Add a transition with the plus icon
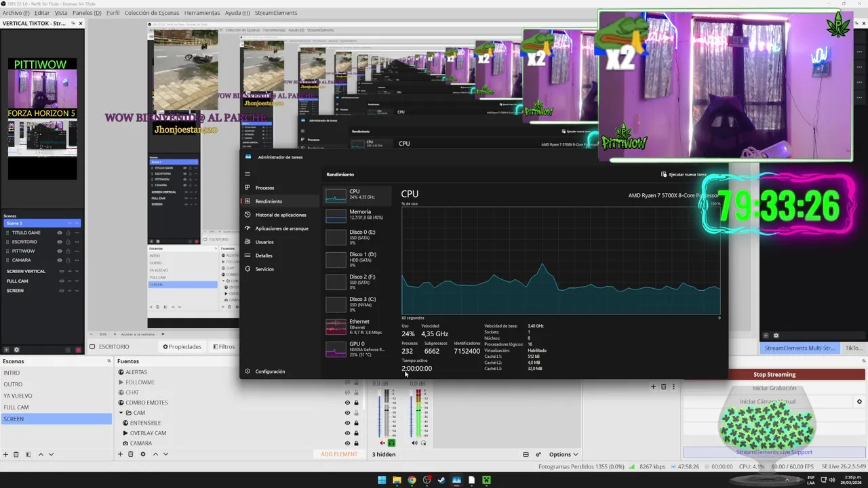 click(x=653, y=386)
